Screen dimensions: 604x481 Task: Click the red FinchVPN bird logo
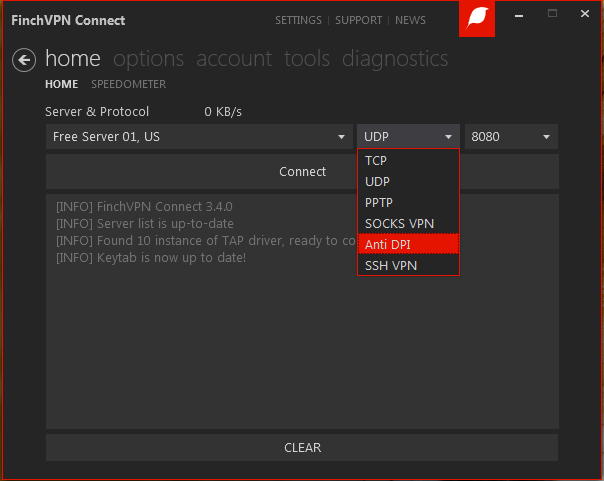[476, 18]
